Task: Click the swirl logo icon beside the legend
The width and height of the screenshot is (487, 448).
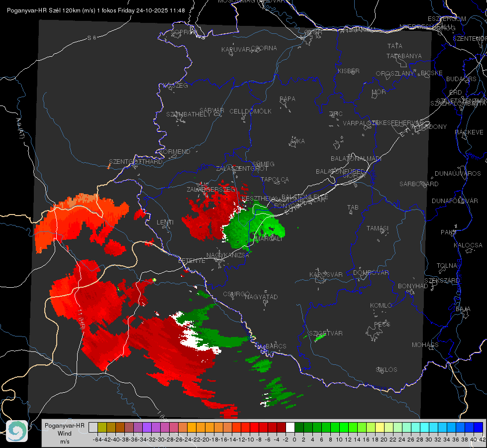Action: (x=17, y=431)
